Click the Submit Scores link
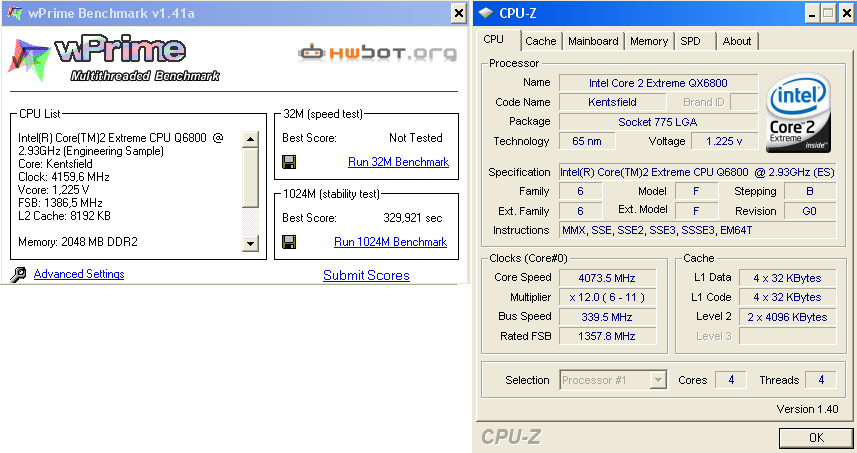Screen dimensions: 857x453 pyautogui.click(x=366, y=275)
